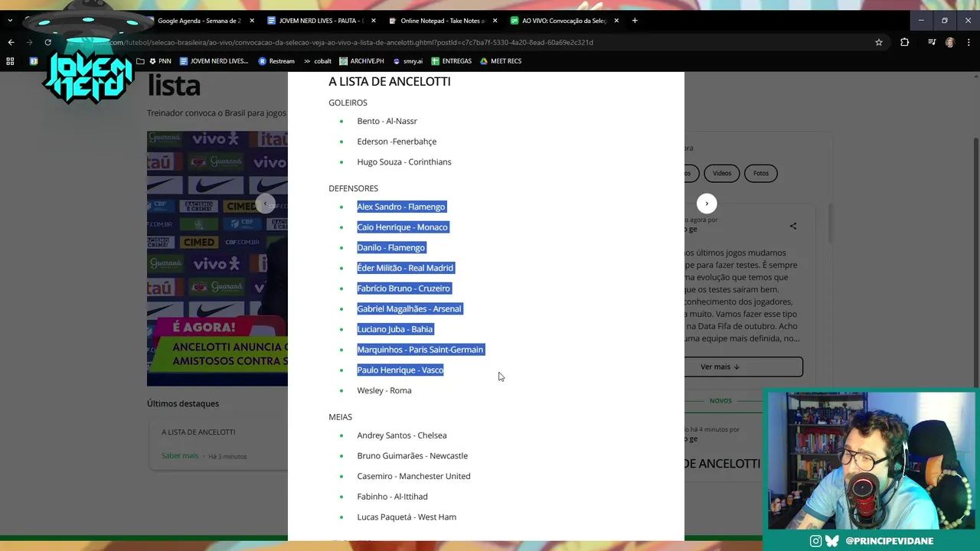Switch to the JOVEM NERD LIVES - PAUTA tab

click(321, 21)
